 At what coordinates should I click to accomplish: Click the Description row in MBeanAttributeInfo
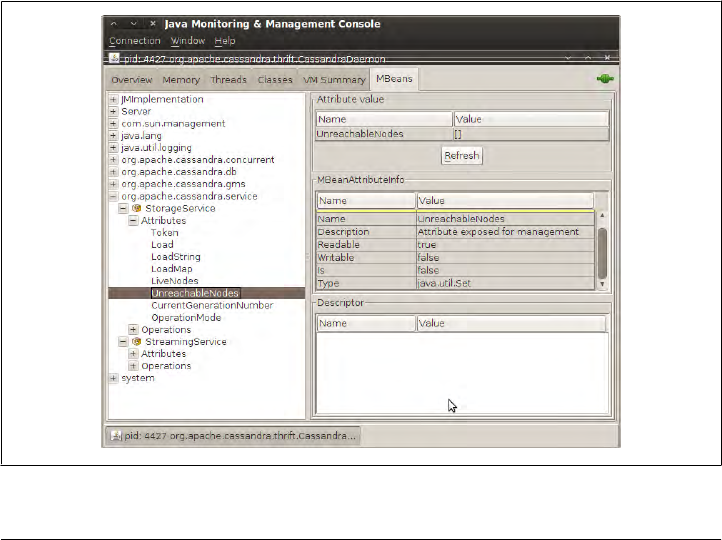pos(455,232)
